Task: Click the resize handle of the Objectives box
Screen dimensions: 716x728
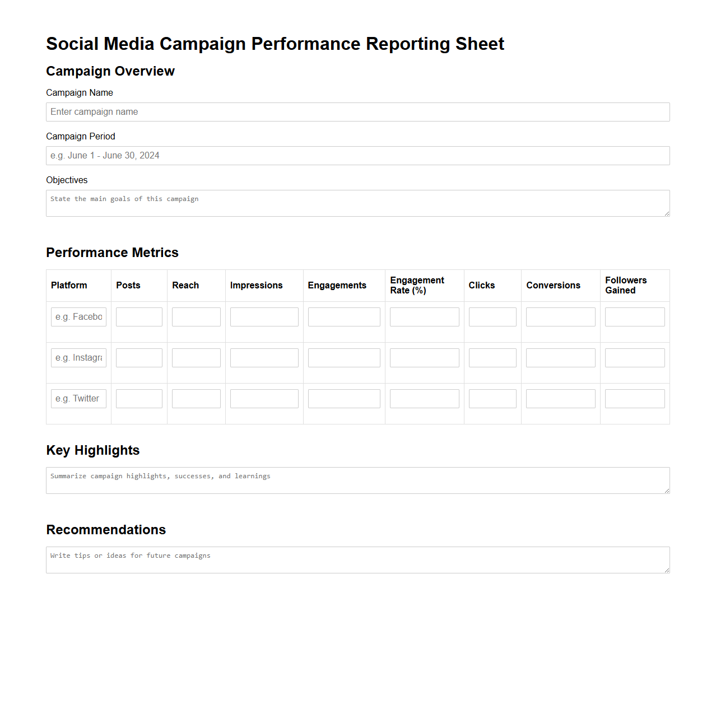Action: click(x=667, y=213)
